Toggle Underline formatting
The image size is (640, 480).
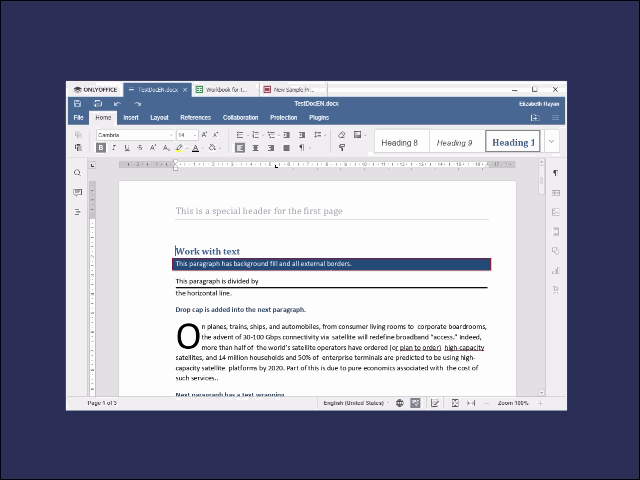click(x=127, y=148)
